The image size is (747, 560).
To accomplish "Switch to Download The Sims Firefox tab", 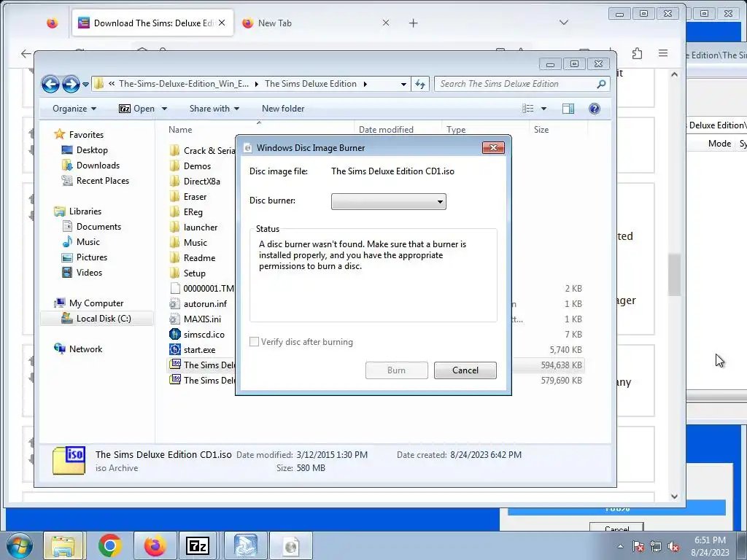I will point(152,23).
